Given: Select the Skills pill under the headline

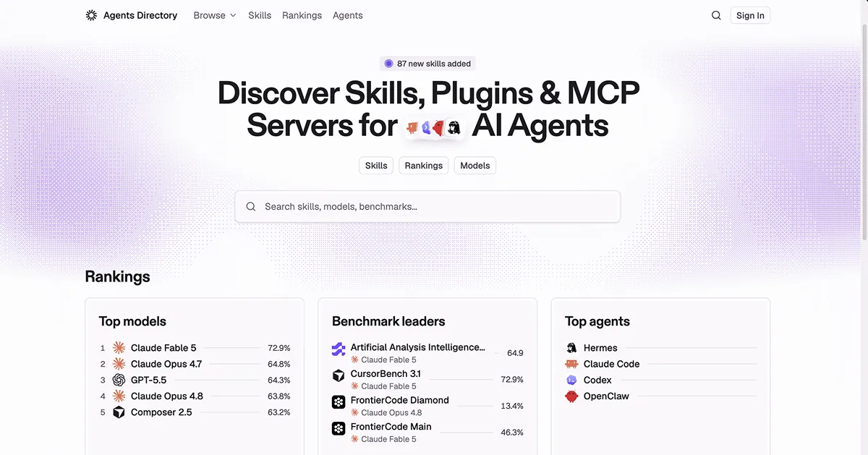Looking at the screenshot, I should [376, 166].
